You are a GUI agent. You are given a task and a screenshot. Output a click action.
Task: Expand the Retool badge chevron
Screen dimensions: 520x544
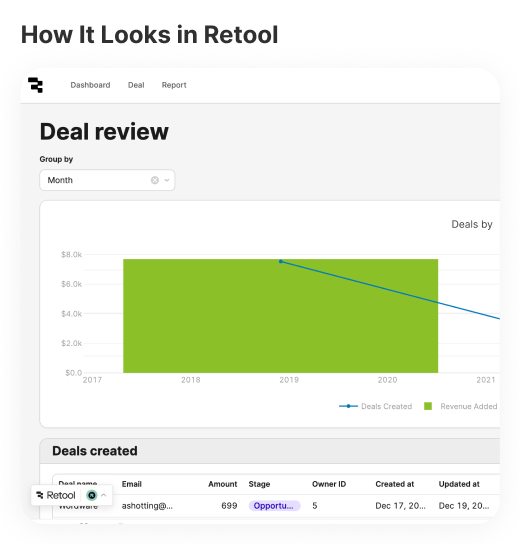pyautogui.click(x=103, y=495)
